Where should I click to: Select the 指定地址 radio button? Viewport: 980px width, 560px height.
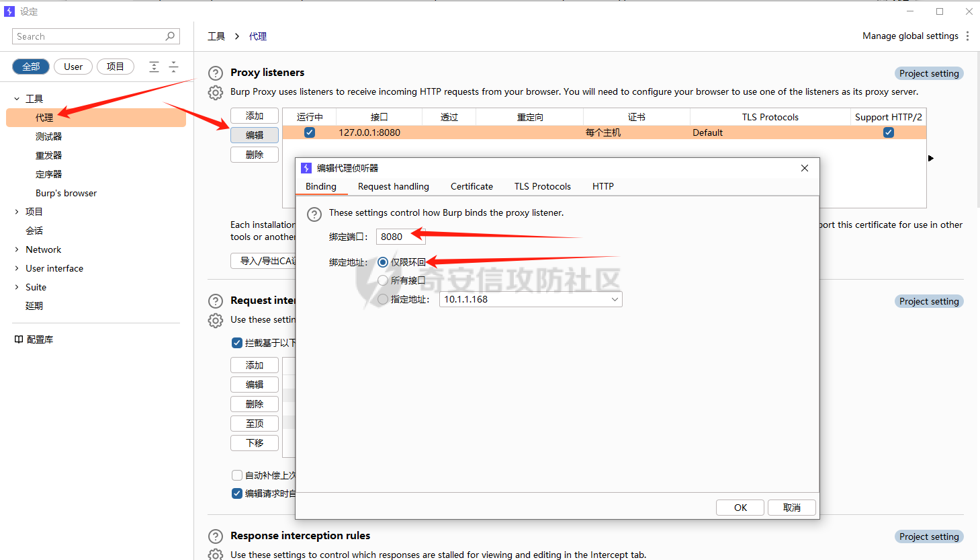tap(383, 299)
